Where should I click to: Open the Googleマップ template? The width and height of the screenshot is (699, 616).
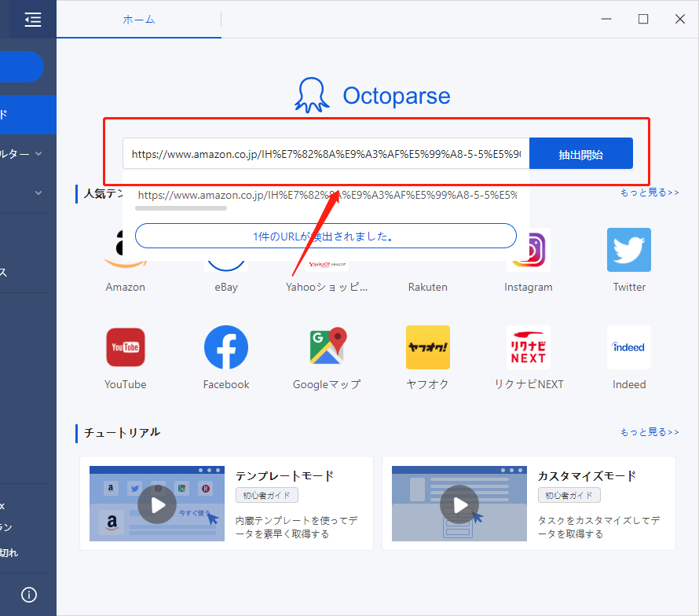(x=326, y=347)
